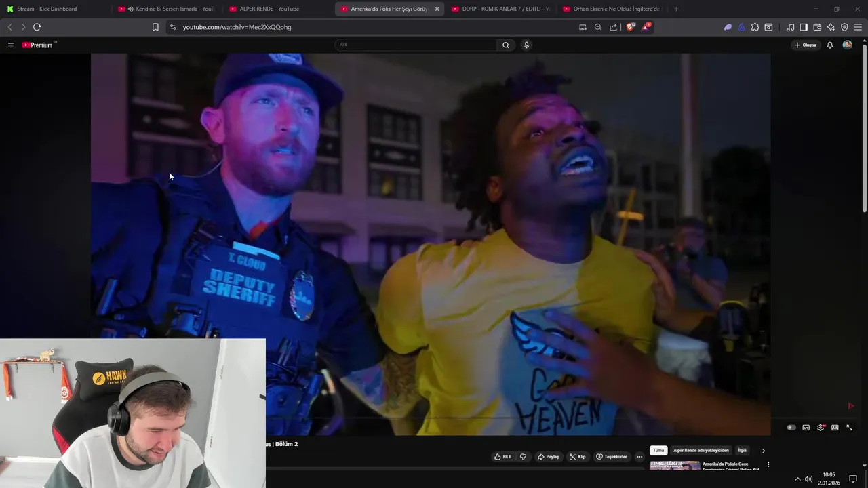Viewport: 868px width, 488px height.
Task: Start voice search with microphone icon
Action: (x=526, y=45)
